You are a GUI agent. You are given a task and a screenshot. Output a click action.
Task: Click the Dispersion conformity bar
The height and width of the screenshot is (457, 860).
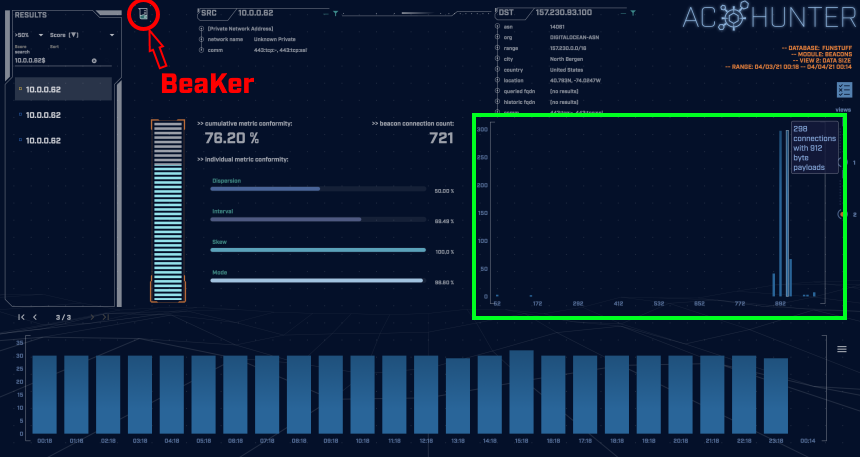(318, 189)
